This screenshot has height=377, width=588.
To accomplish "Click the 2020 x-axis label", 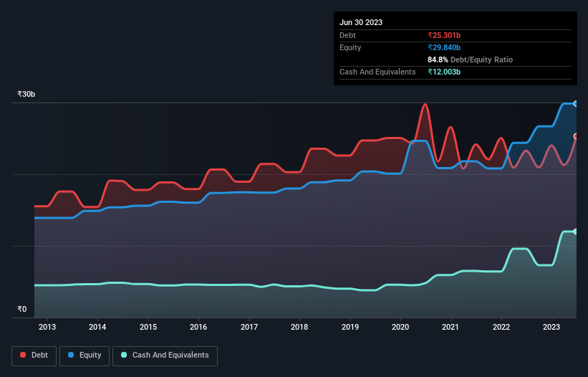I will click(400, 327).
